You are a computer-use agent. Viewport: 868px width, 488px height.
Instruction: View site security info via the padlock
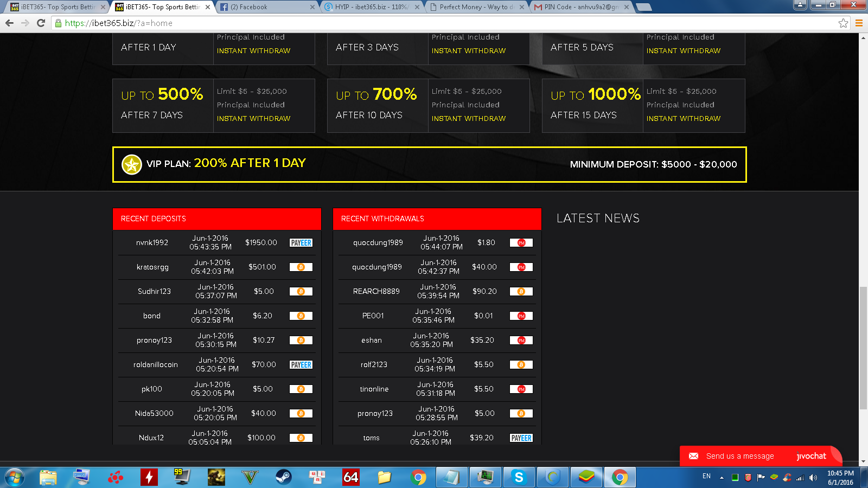[59, 23]
